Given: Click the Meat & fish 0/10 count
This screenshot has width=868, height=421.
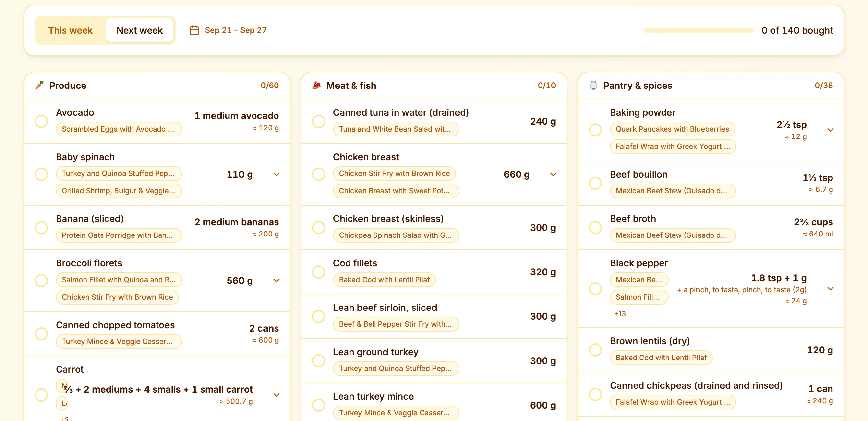Looking at the screenshot, I should pyautogui.click(x=546, y=85).
